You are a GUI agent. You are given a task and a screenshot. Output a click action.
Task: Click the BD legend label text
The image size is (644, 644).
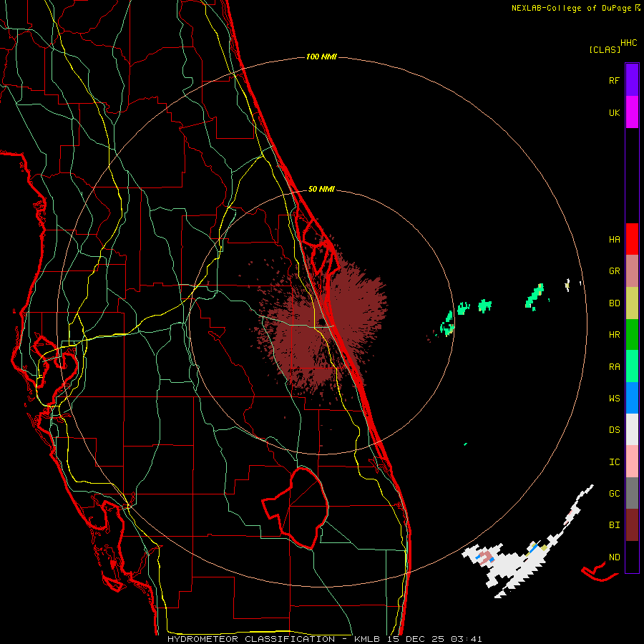pos(615,303)
